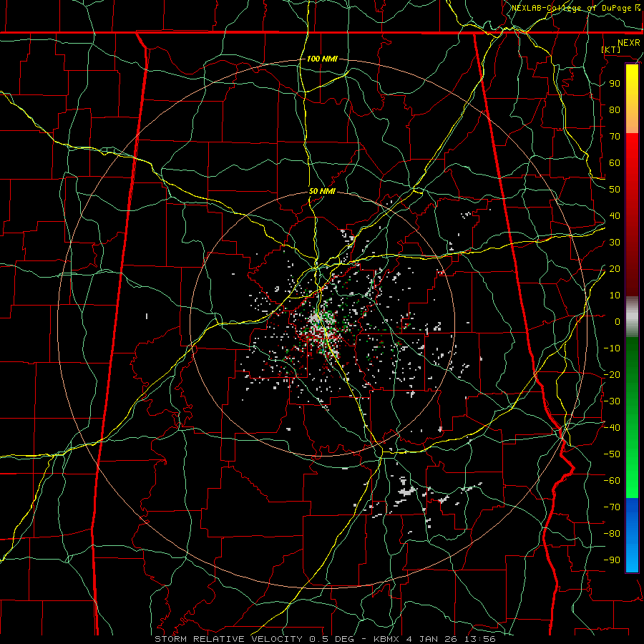Click the 40 value on velocity scale

[615, 216]
